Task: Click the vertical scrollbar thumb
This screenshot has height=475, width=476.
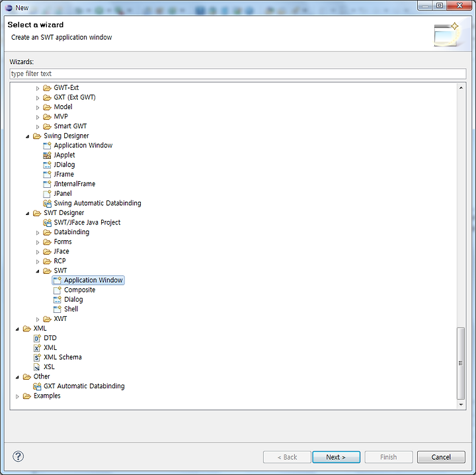Action: 461,363
